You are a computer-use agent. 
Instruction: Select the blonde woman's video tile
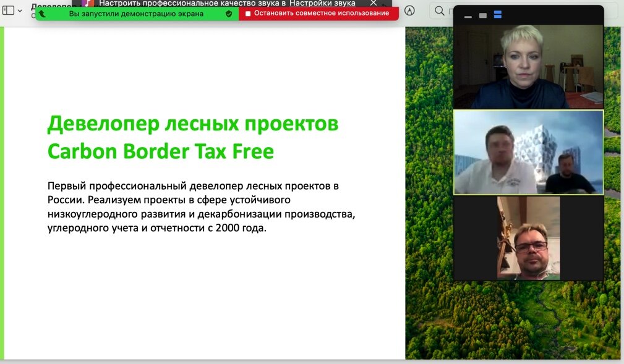pyautogui.click(x=529, y=67)
